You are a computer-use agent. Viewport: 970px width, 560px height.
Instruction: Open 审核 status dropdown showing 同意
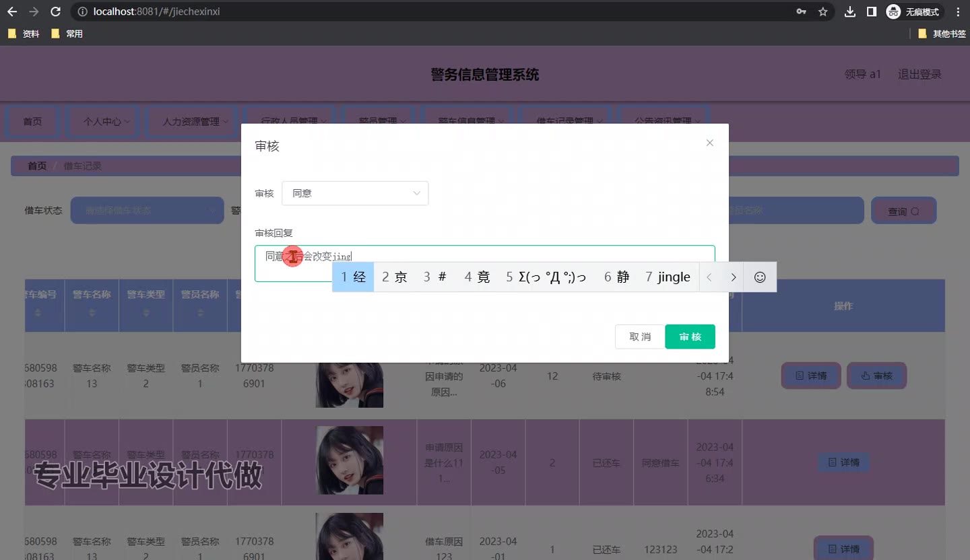click(355, 193)
